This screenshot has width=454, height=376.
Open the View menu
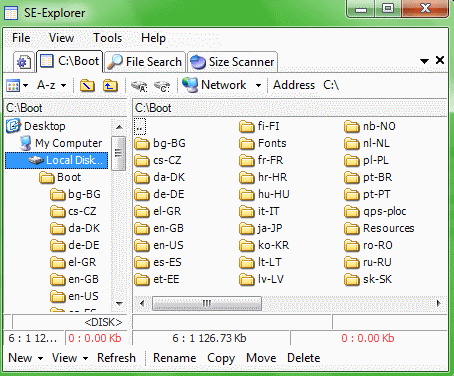coord(61,38)
